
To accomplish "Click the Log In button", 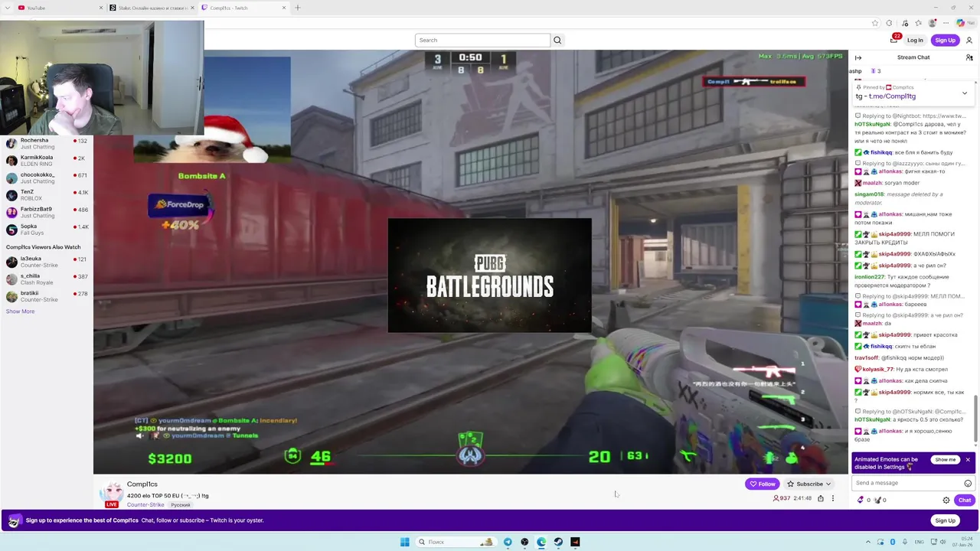I will 915,40.
